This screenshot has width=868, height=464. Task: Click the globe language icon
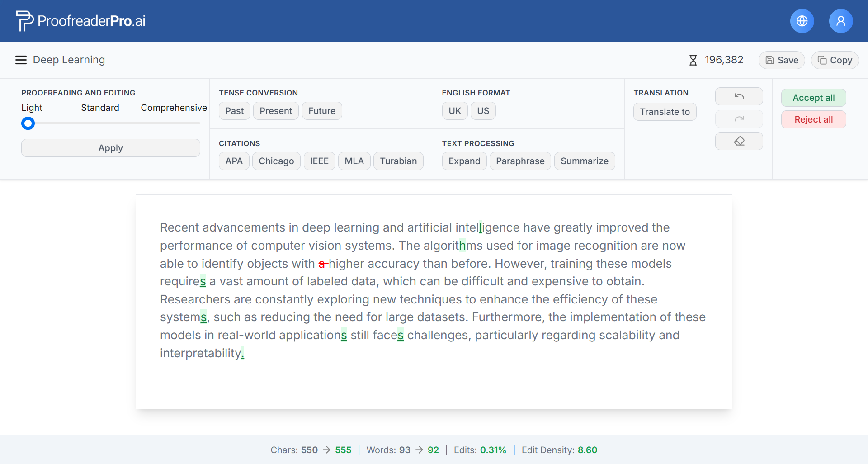pyautogui.click(x=802, y=21)
